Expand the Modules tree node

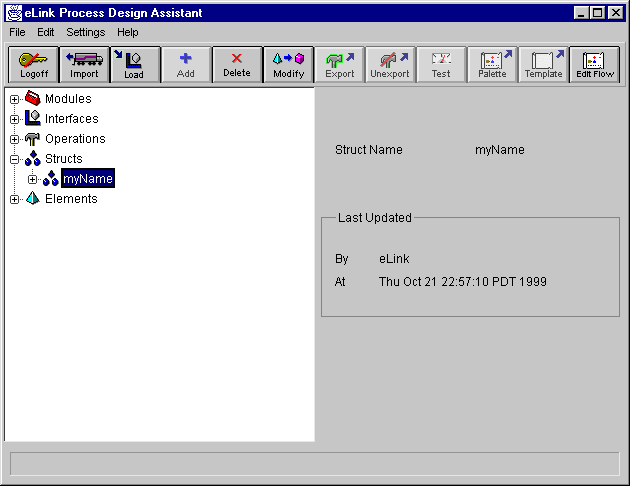pyautogui.click(x=14, y=99)
